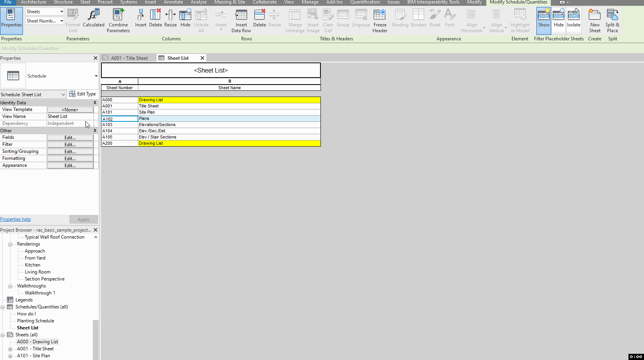Open the Schedule type selector dropdown
This screenshot has height=360, width=644.
coord(96,76)
